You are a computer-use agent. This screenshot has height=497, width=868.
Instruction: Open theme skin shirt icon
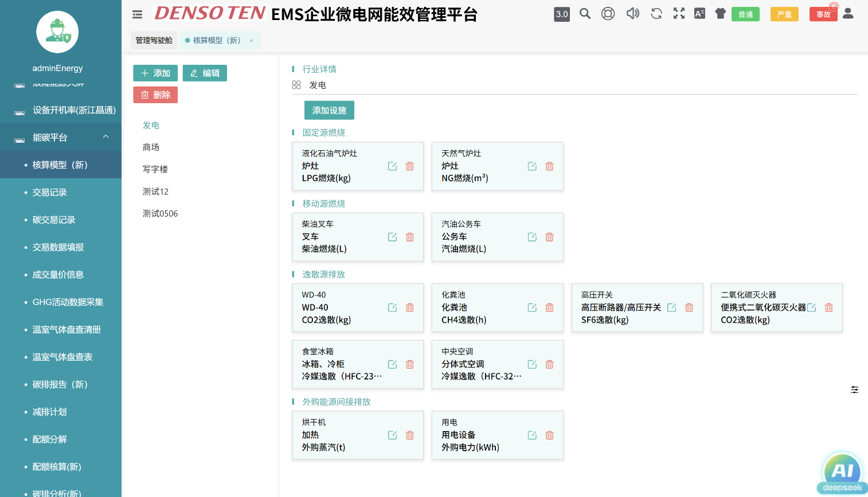pyautogui.click(x=720, y=14)
